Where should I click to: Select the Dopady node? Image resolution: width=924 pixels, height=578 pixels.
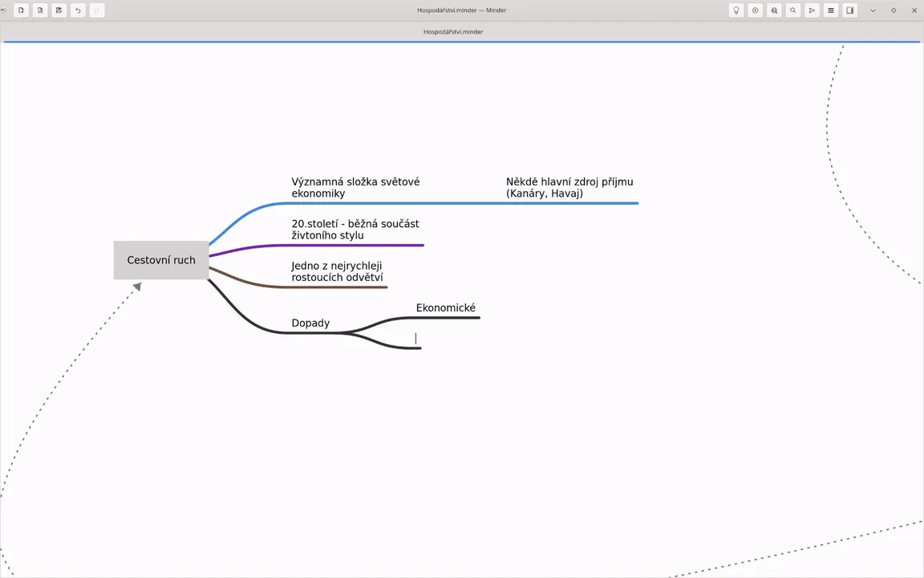[310, 324]
